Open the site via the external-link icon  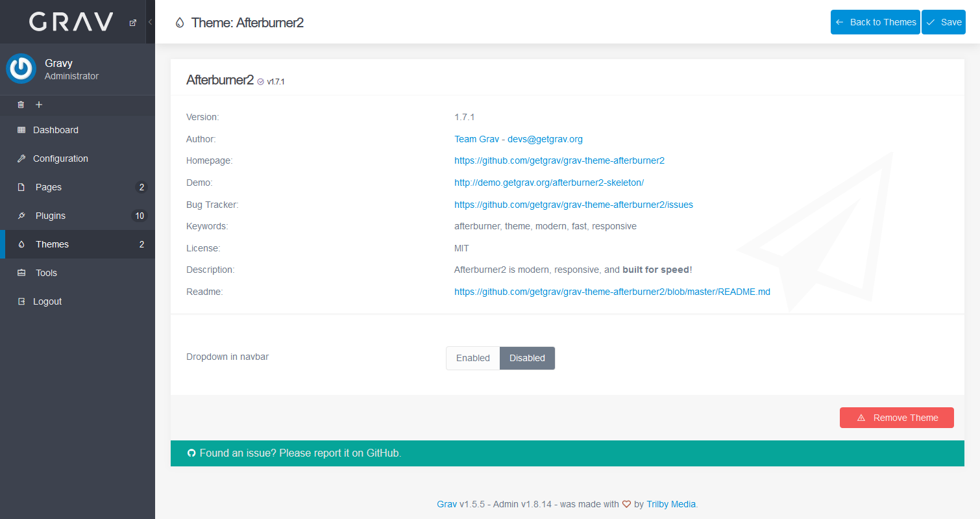[133, 23]
